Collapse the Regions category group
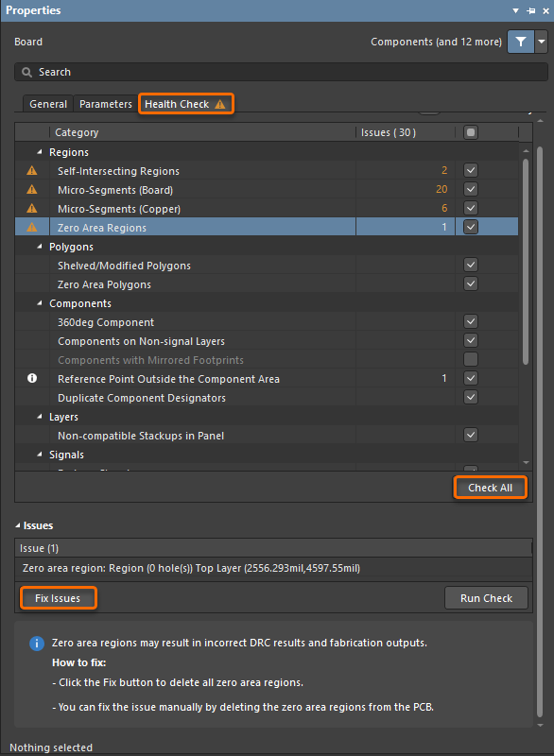 tap(40, 152)
